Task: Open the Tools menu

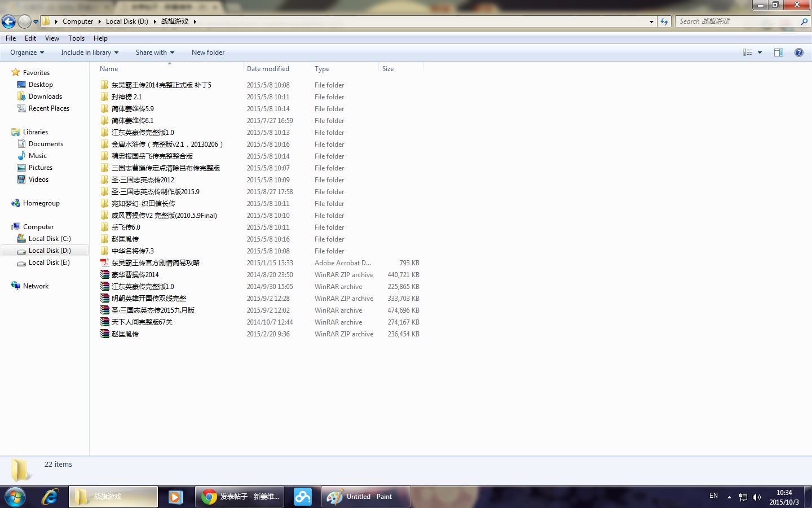Action: [76, 38]
